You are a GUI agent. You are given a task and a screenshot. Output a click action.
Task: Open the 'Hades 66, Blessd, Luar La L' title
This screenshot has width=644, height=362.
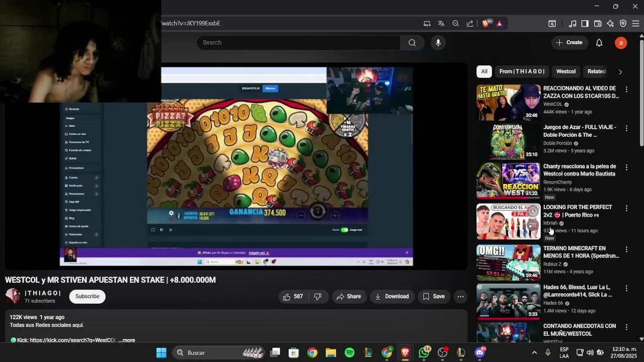pyautogui.click(x=578, y=291)
